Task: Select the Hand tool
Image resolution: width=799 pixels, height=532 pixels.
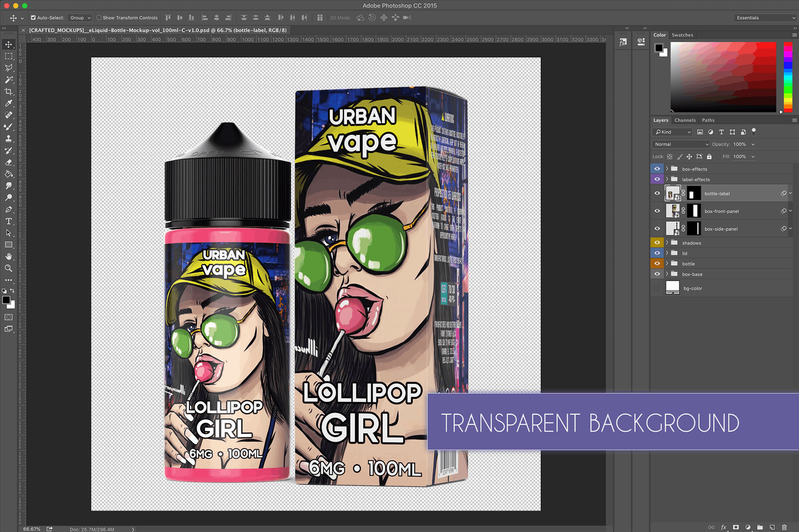Action: click(8, 256)
